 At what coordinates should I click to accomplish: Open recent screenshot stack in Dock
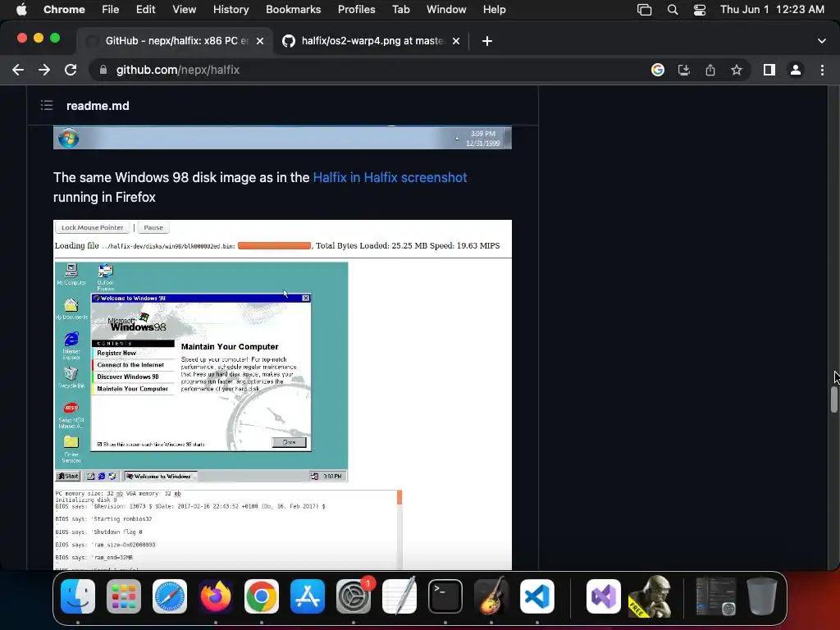(715, 596)
